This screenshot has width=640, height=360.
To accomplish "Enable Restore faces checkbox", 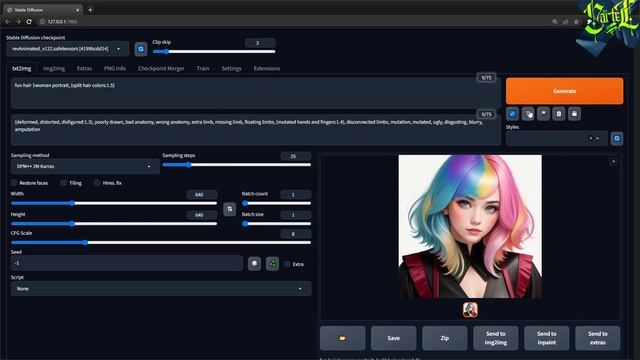I will (x=14, y=183).
